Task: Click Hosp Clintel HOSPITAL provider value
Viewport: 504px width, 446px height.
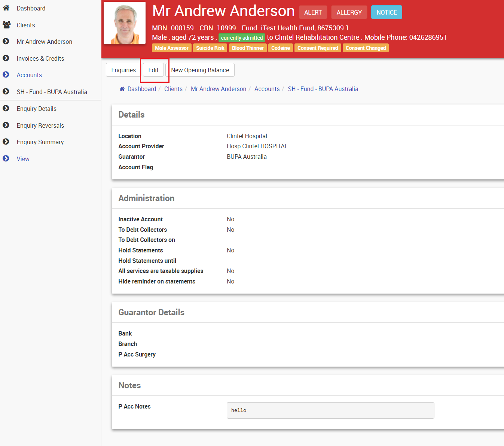Action: 257,146
